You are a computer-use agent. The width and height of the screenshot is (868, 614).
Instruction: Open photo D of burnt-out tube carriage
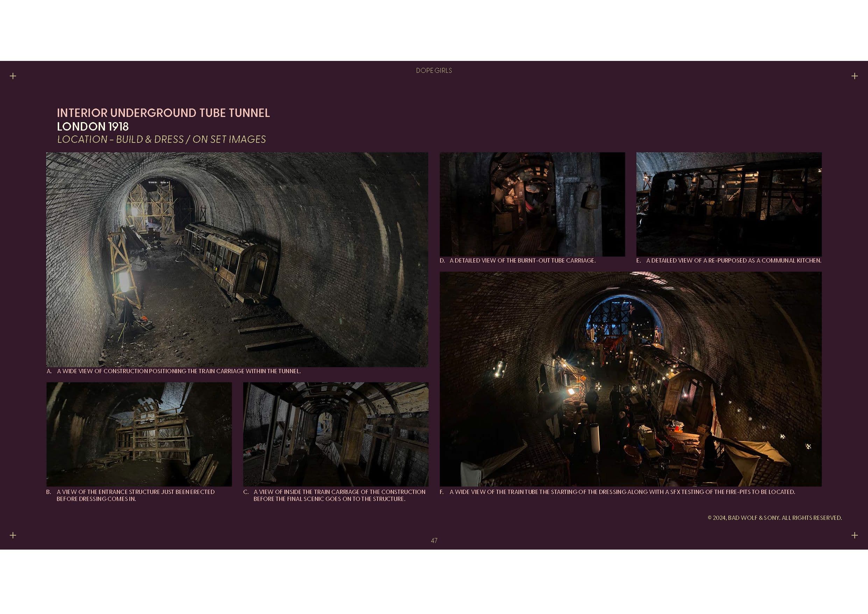click(532, 204)
